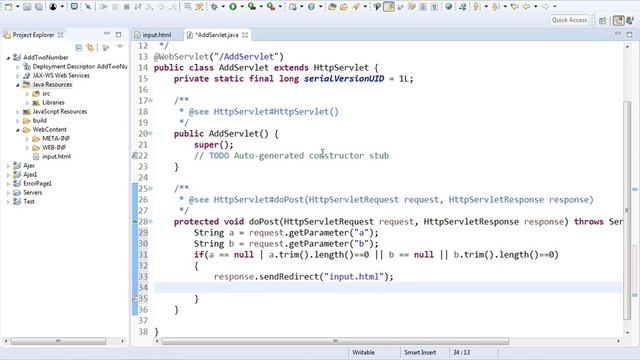Image resolution: width=640 pixels, height=360 pixels.
Task: Open the Debug configurations dropdown arrow
Action: click(x=223, y=7)
